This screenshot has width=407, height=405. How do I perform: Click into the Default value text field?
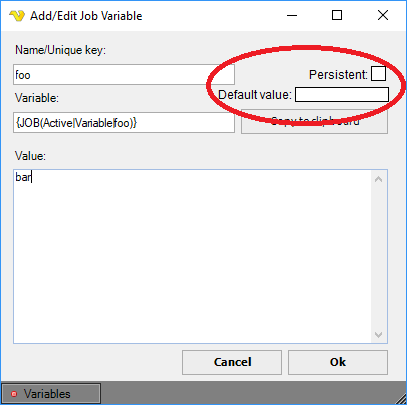click(x=342, y=95)
